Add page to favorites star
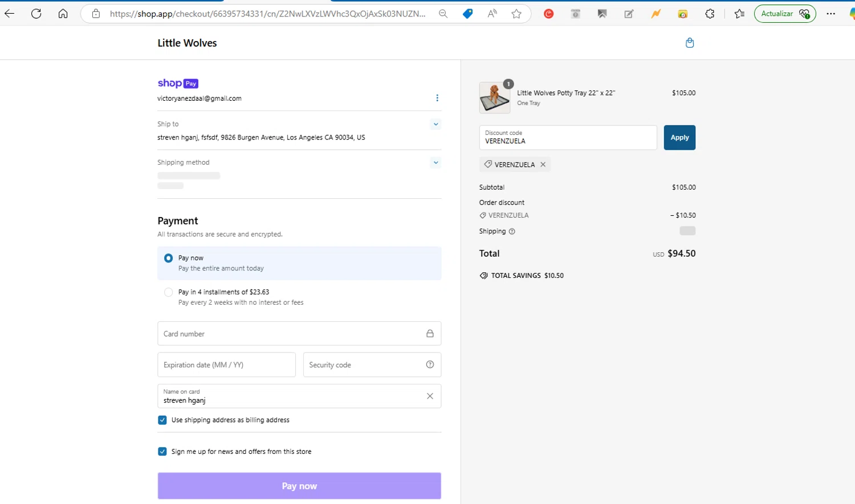This screenshot has width=855, height=504. pos(516,14)
